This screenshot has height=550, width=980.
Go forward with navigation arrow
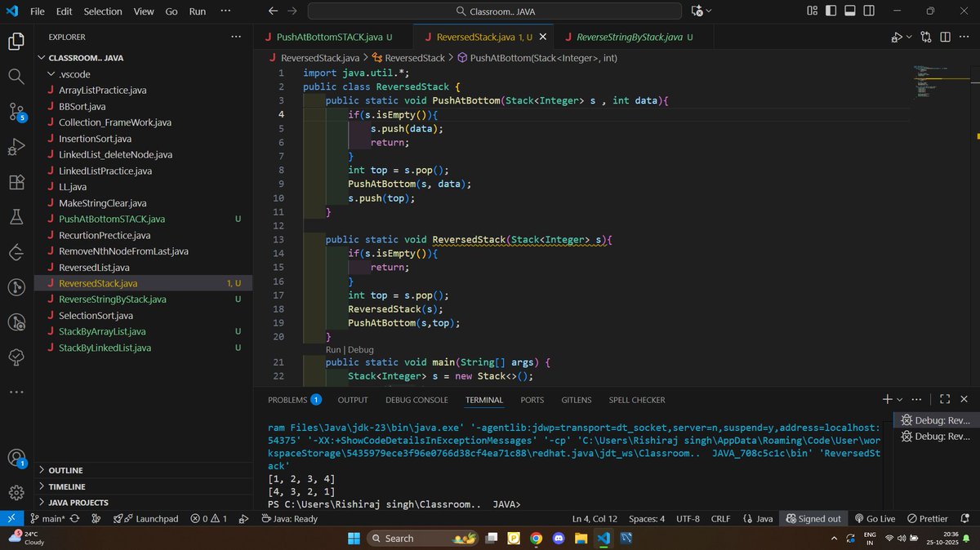[292, 11]
